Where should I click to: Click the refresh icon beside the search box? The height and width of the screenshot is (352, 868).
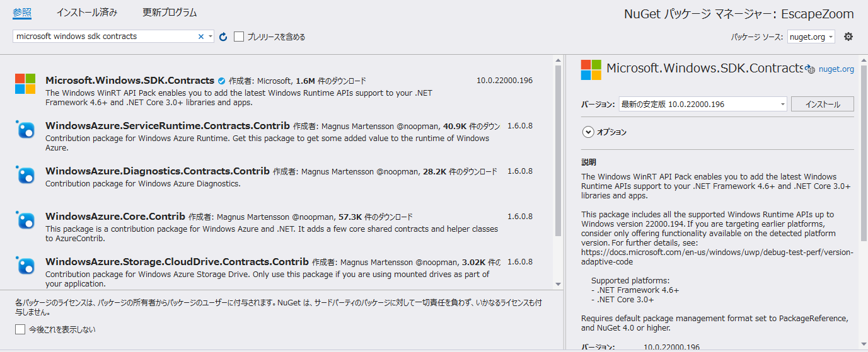click(223, 37)
